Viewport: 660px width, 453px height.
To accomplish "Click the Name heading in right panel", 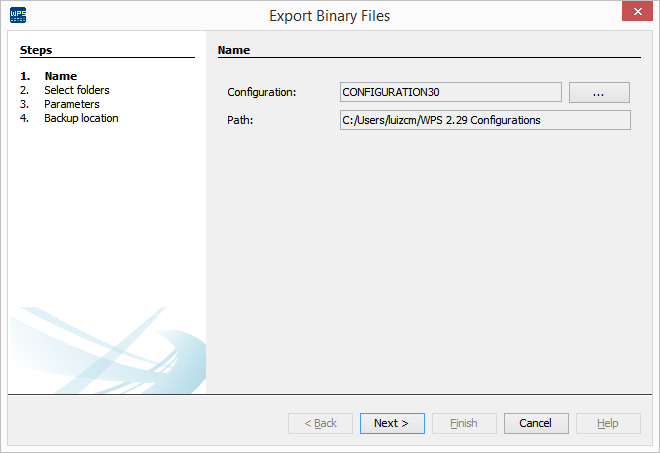I will (x=234, y=50).
